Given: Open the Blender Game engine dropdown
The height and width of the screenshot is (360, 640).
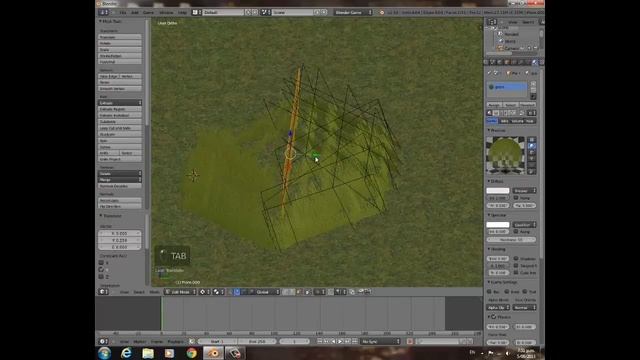Looking at the screenshot, I should click(x=353, y=12).
